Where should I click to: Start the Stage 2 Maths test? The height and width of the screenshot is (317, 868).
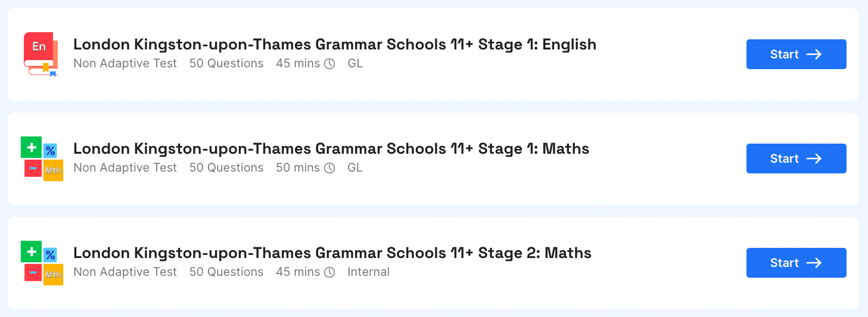[797, 263]
